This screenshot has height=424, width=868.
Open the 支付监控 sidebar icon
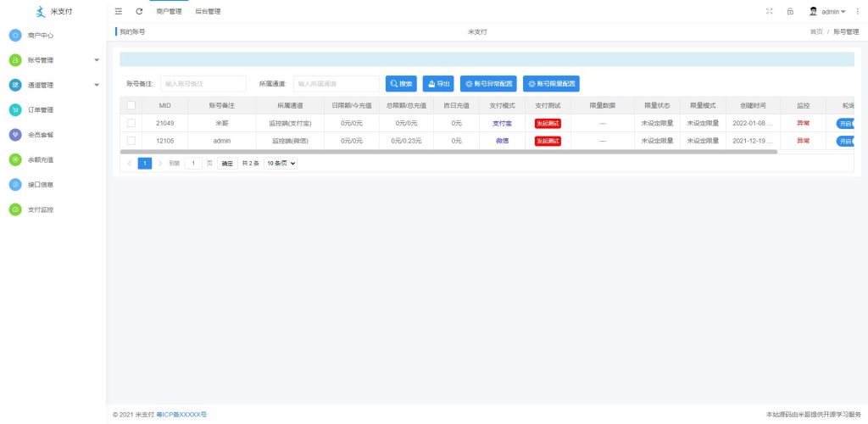coord(15,209)
